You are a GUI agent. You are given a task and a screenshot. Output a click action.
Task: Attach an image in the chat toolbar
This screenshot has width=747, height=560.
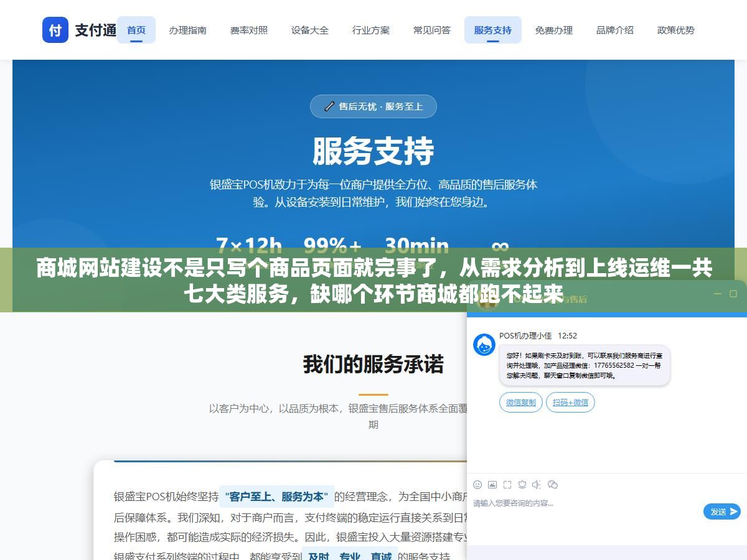pos(492,485)
